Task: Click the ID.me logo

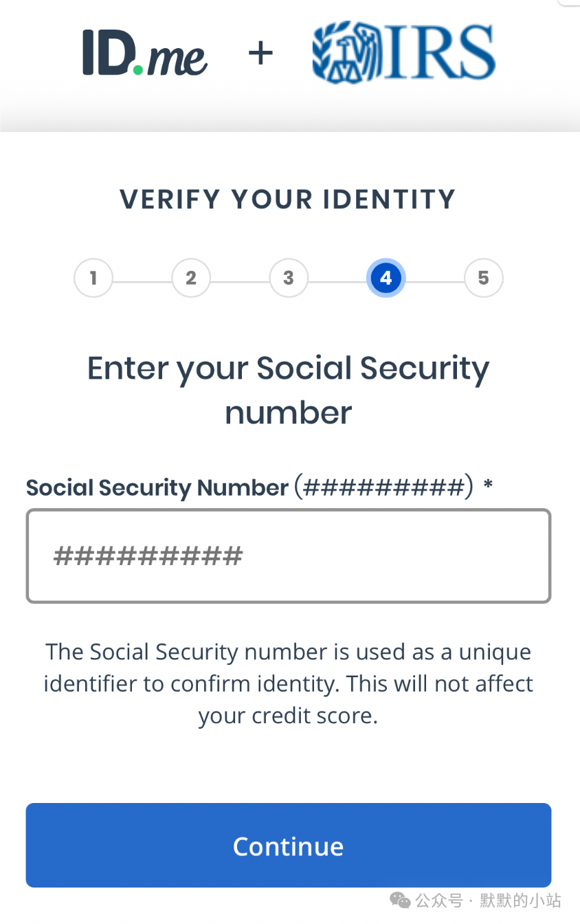Action: point(145,53)
